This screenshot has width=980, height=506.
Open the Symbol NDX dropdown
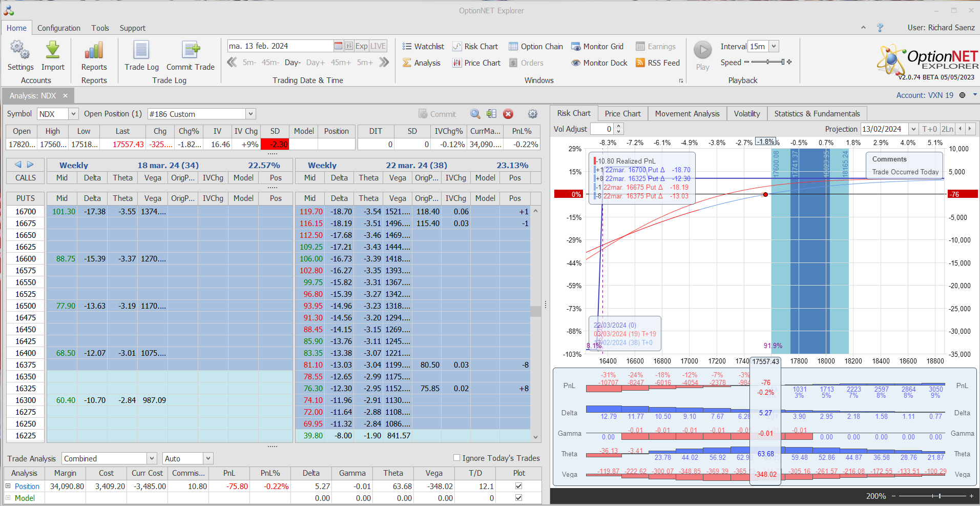point(73,114)
